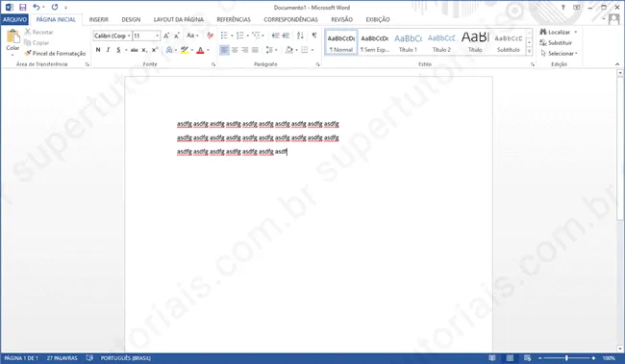Apply the Sem Espaçamento style
Viewport: 625px width, 364px height.
click(374, 42)
